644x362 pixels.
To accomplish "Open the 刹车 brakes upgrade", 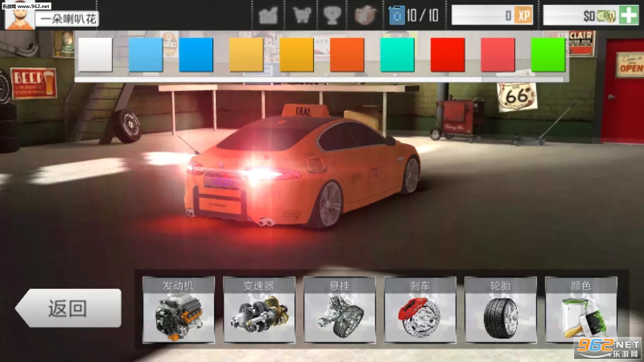I will [x=420, y=310].
